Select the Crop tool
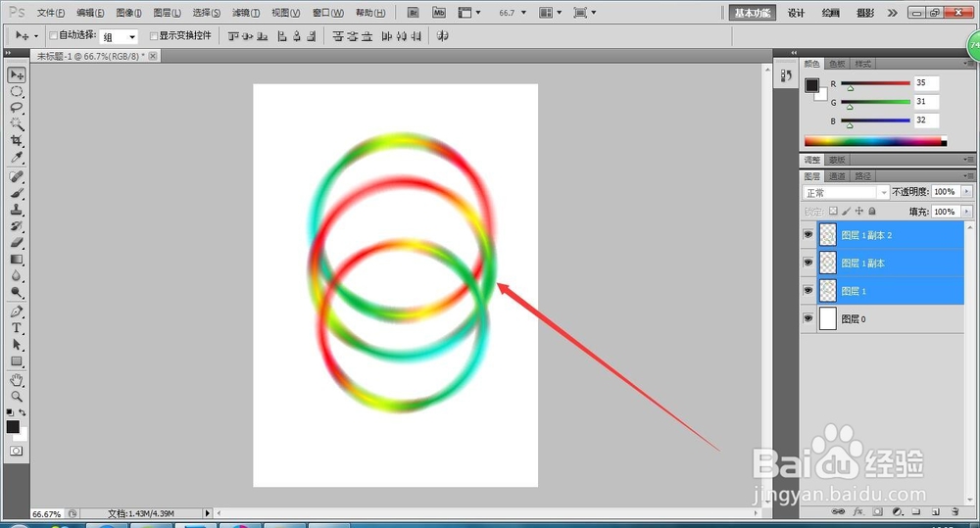Image resolution: width=980 pixels, height=528 pixels. coord(17,140)
